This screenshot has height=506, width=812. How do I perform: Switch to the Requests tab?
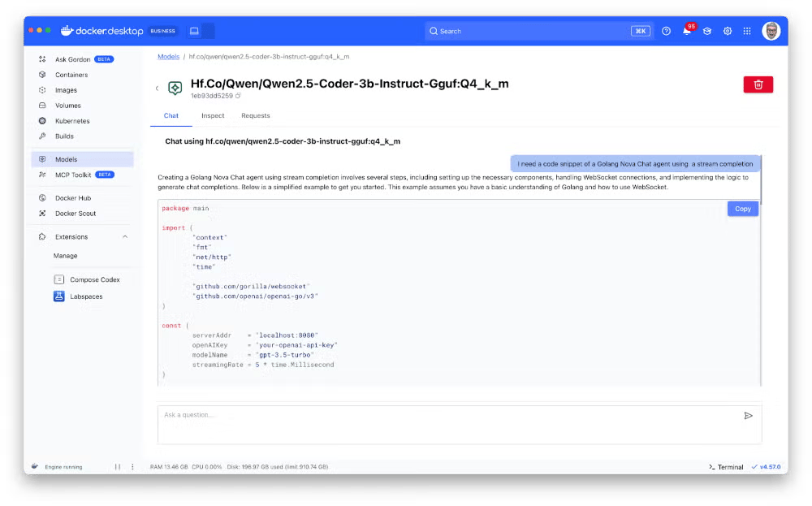click(255, 115)
